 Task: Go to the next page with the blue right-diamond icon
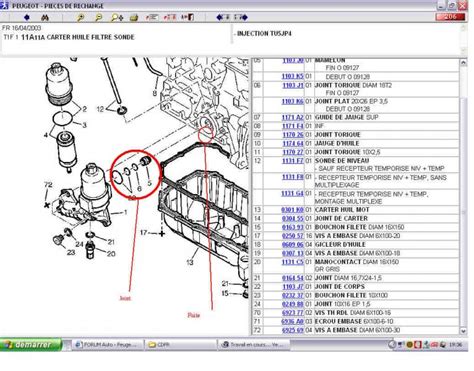[x=241, y=17]
